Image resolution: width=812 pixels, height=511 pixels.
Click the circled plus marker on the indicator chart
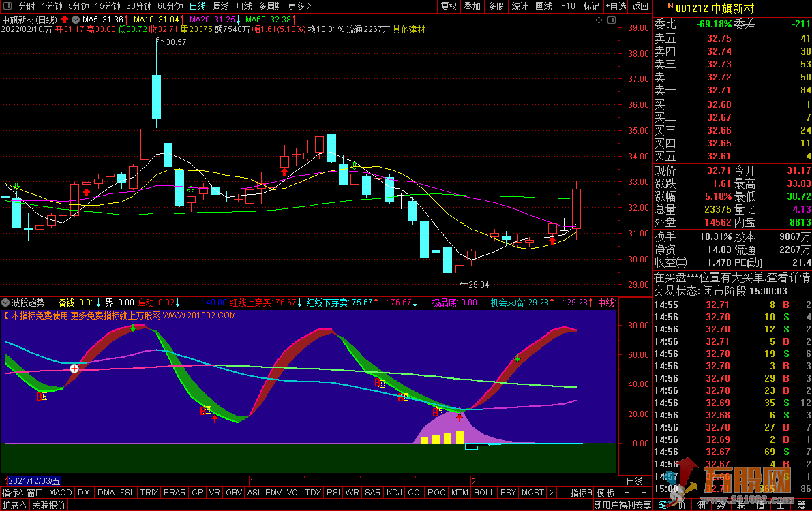click(x=74, y=369)
